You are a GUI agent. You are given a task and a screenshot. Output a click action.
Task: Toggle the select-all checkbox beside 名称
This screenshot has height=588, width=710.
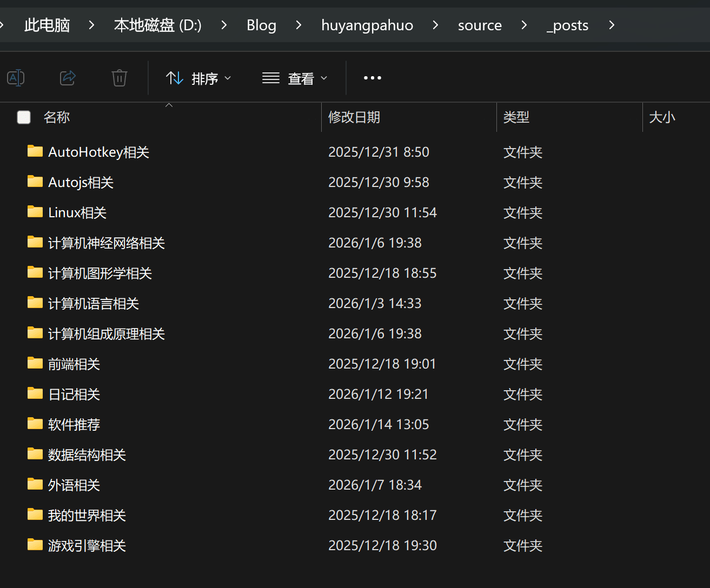point(24,117)
